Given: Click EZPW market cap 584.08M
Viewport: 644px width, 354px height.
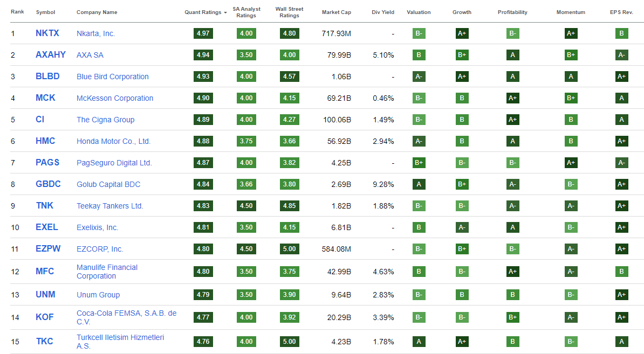Looking at the screenshot, I should pyautogui.click(x=337, y=249).
